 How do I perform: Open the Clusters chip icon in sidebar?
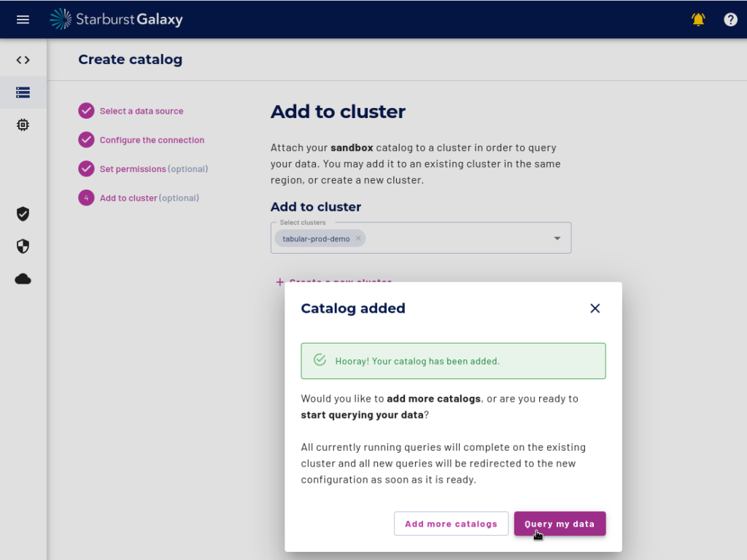[23, 125]
